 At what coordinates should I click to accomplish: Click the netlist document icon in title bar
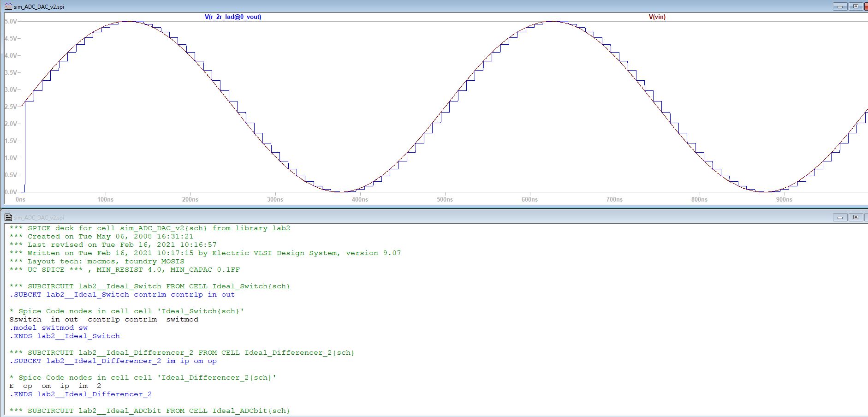tap(8, 217)
